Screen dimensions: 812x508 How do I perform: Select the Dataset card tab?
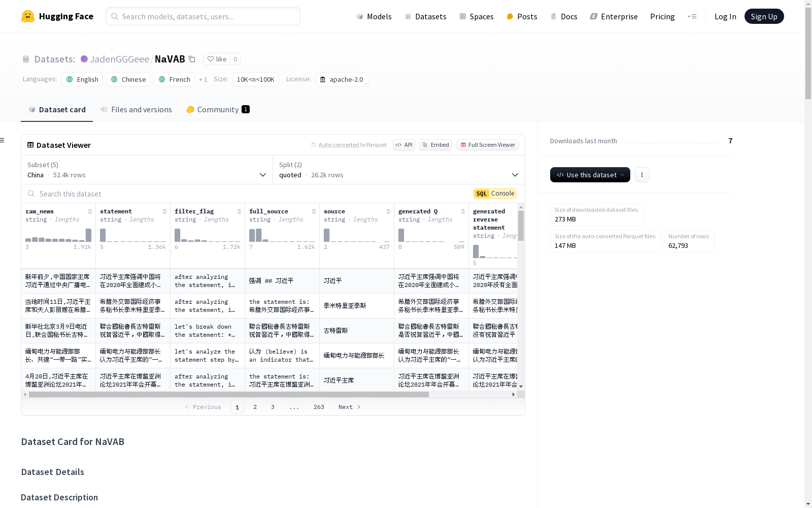click(x=57, y=110)
